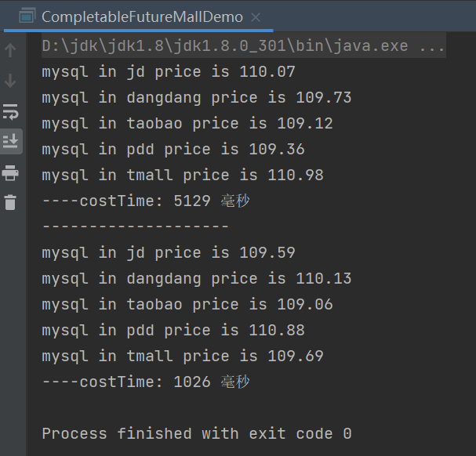Click the run tab's console window icon
The width and height of the screenshot is (476, 456).
(27, 16)
